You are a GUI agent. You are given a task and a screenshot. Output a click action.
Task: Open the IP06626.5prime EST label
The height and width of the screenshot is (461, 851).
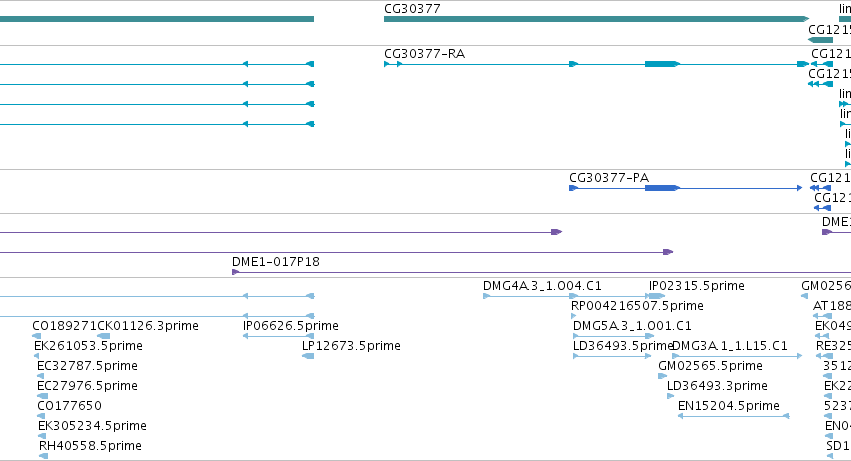coord(291,326)
